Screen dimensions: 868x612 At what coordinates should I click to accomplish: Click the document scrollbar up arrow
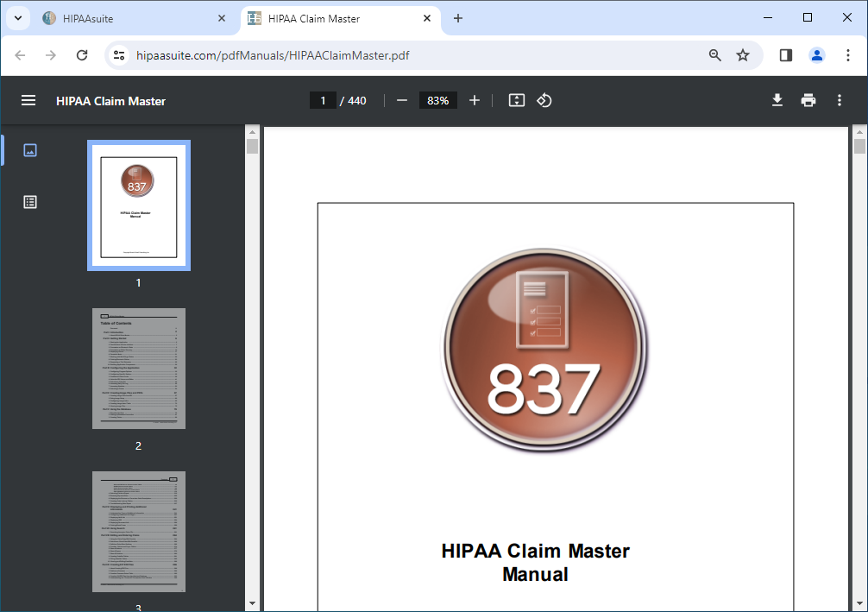coord(859,132)
